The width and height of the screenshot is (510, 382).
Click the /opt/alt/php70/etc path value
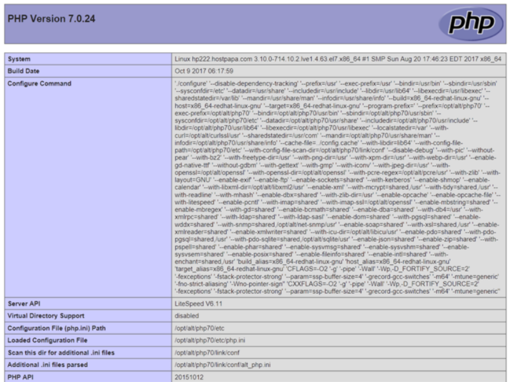[199, 328]
